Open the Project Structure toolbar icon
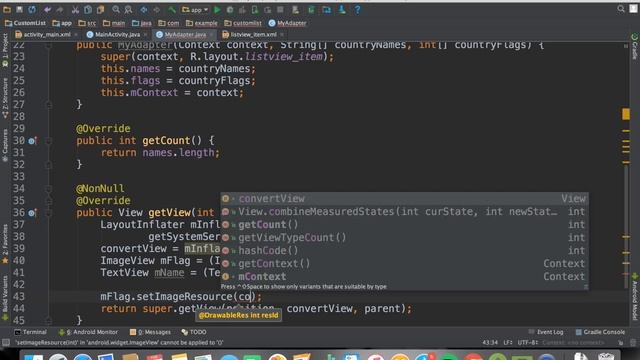 pyautogui.click(x=327, y=9)
